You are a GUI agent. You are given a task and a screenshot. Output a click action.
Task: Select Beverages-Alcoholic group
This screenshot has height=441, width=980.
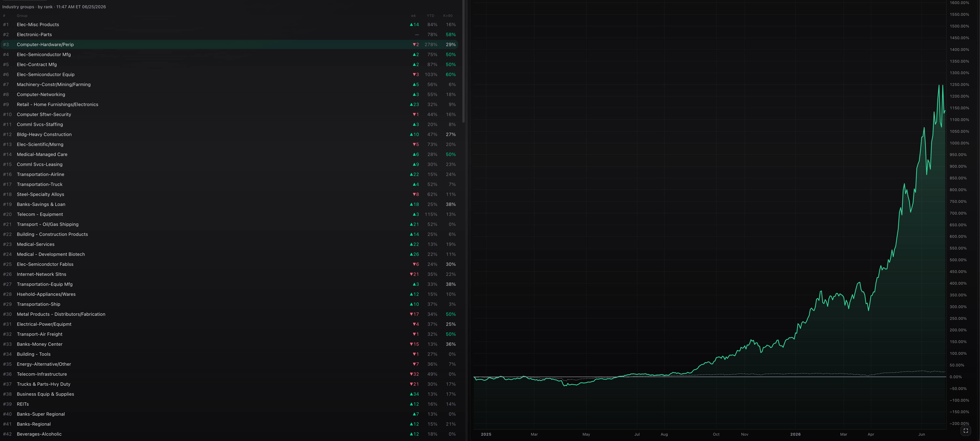pos(229,434)
